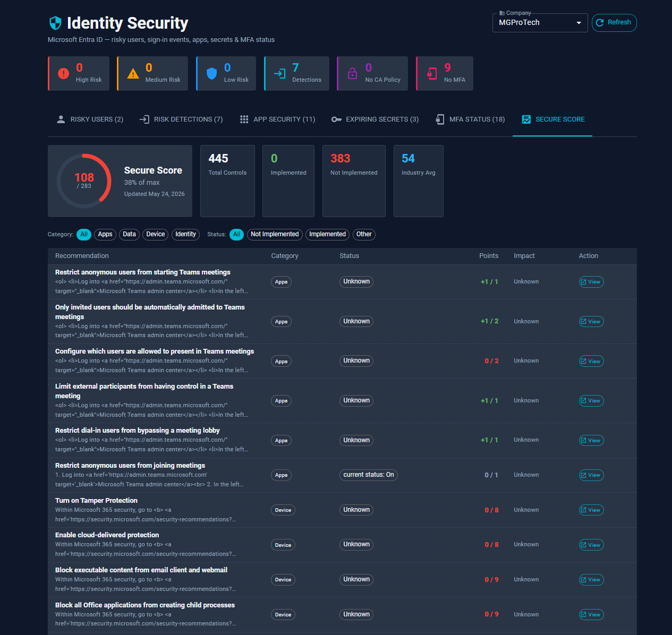The width and height of the screenshot is (672, 635).
Task: View 'Restrict anonymous users from starting Teams meetings'
Action: pos(591,282)
